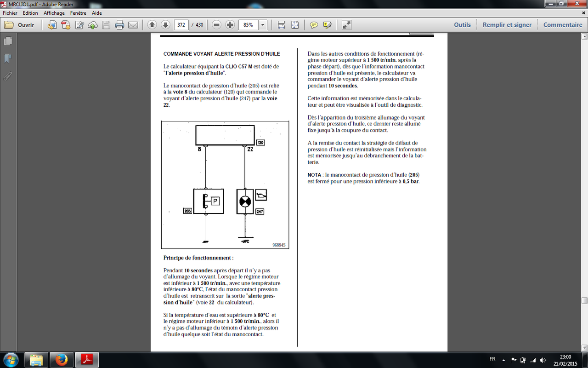The image size is (588, 368).
Task: Click the create PDF icon with red page
Action: pyautogui.click(x=66, y=25)
